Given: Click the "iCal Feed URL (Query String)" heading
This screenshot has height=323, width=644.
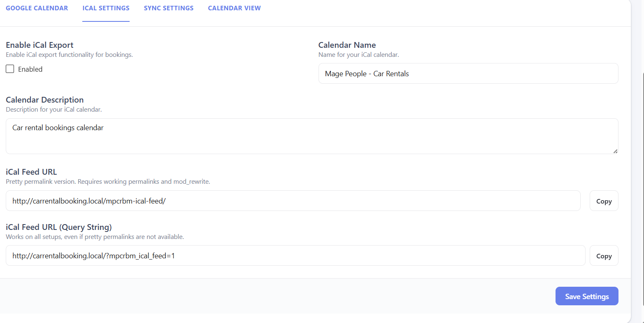Looking at the screenshot, I should tap(59, 227).
